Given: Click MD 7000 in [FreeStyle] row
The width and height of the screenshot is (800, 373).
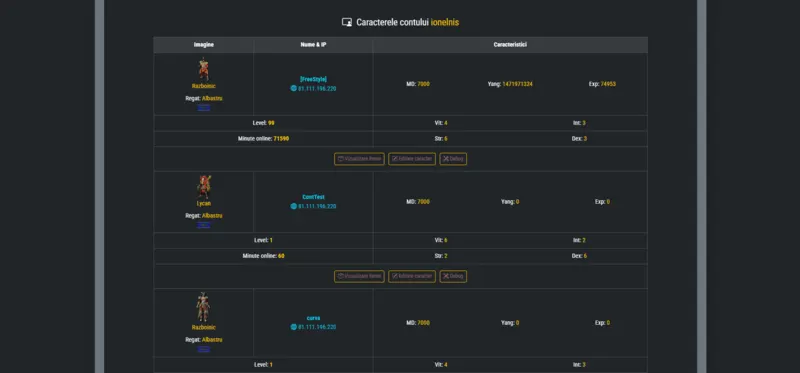Looking at the screenshot, I should pos(418,84).
